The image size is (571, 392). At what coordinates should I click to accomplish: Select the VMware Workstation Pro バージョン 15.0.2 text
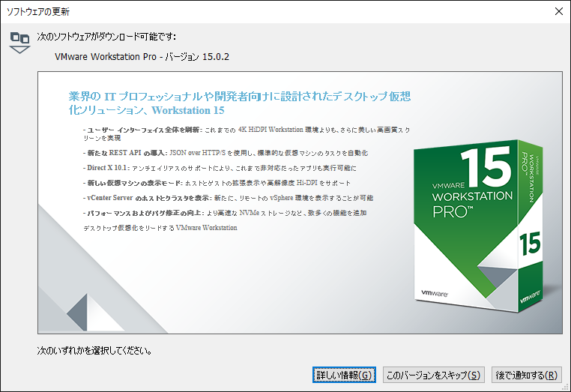click(142, 57)
